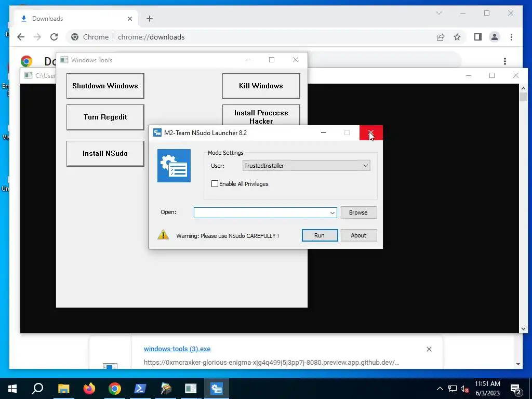Browse for a file in NSudo
The height and width of the screenshot is (399, 532).
(358, 212)
